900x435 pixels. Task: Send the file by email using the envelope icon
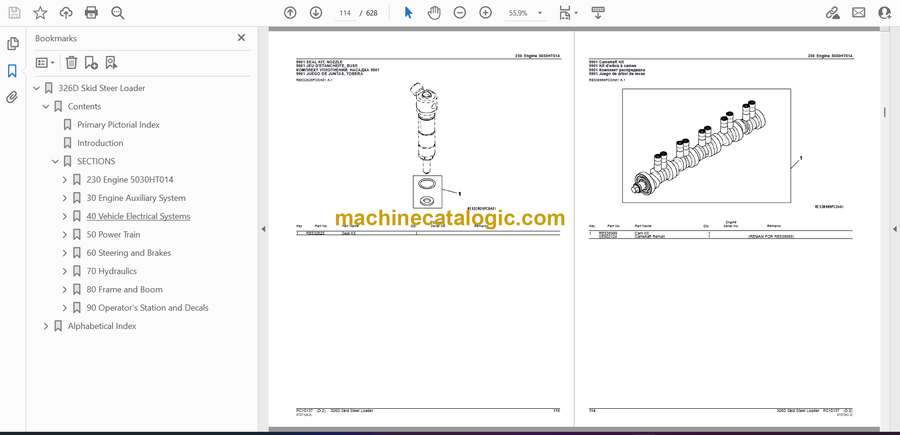click(x=859, y=13)
